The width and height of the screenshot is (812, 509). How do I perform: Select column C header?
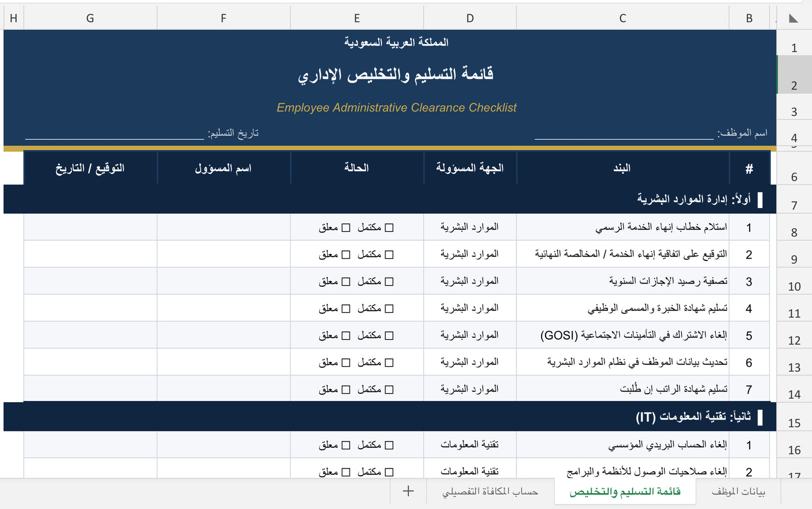[623, 18]
